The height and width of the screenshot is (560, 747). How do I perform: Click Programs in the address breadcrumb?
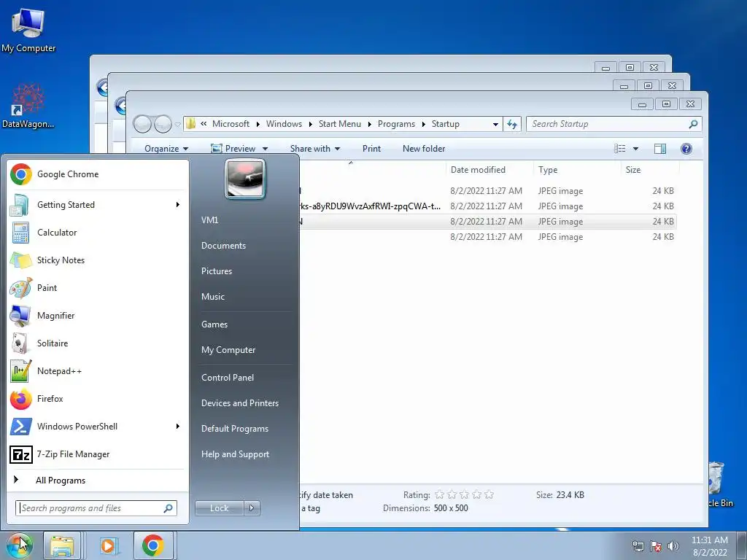pos(396,124)
